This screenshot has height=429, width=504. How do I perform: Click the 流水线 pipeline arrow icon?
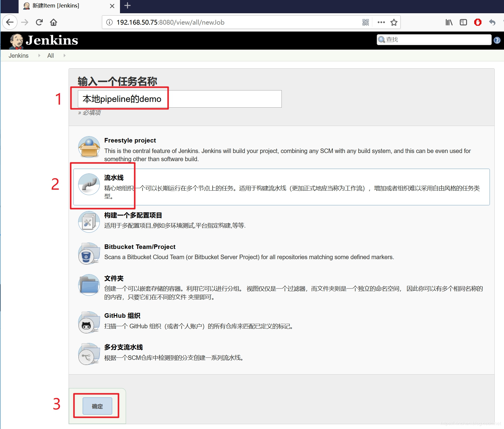point(88,185)
